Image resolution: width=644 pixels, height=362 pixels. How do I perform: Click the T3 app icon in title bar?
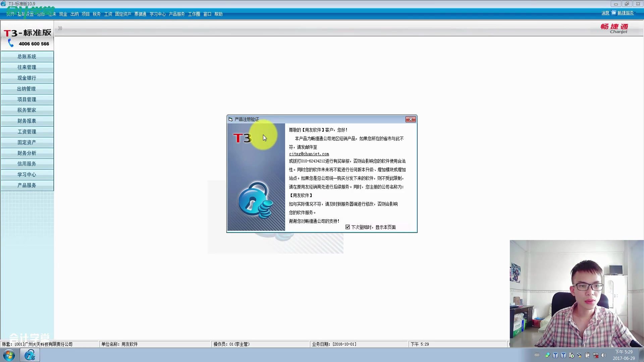pyautogui.click(x=3, y=4)
